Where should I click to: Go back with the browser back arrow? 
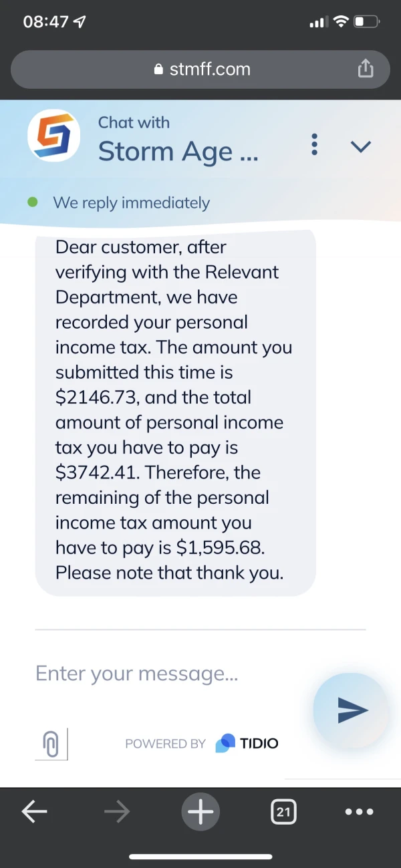coord(35,812)
